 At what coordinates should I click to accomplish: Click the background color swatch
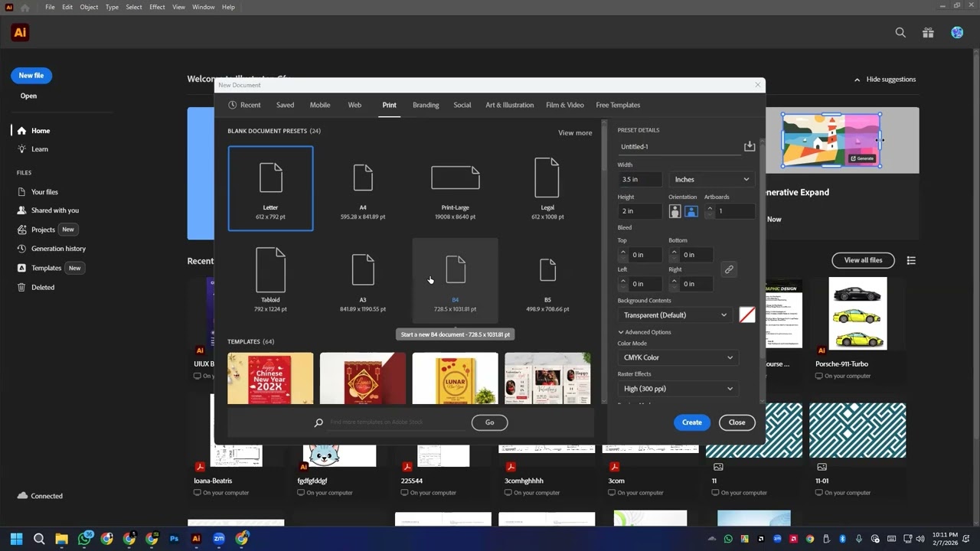tap(747, 315)
